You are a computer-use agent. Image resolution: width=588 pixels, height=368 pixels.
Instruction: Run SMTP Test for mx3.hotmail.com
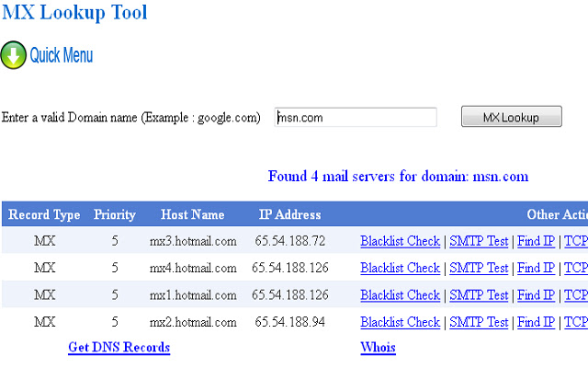(x=479, y=241)
